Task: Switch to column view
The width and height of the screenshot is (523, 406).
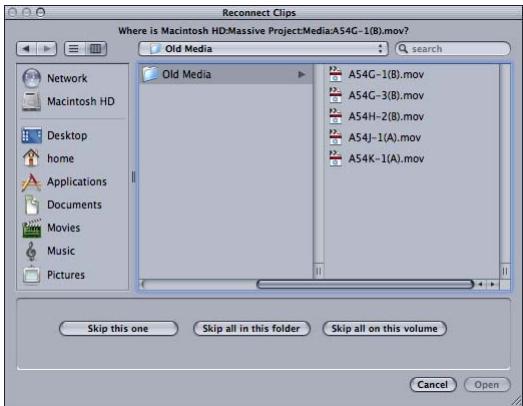Action: tap(96, 49)
